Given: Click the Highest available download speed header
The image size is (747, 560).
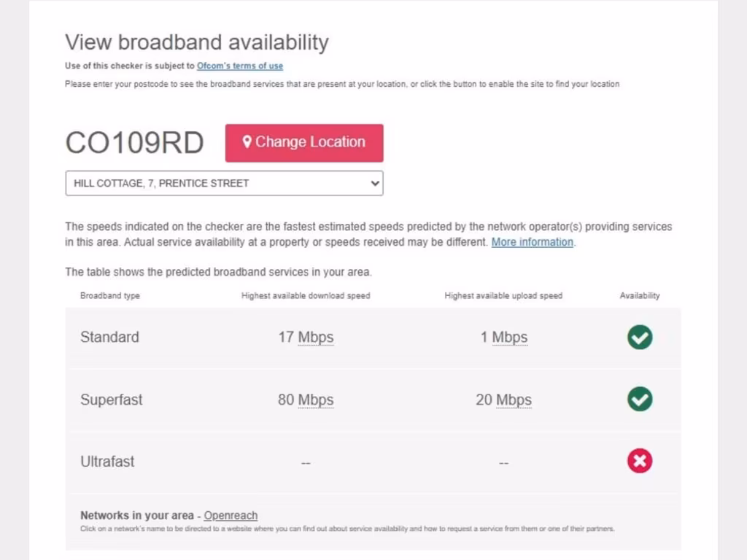Looking at the screenshot, I should [306, 296].
